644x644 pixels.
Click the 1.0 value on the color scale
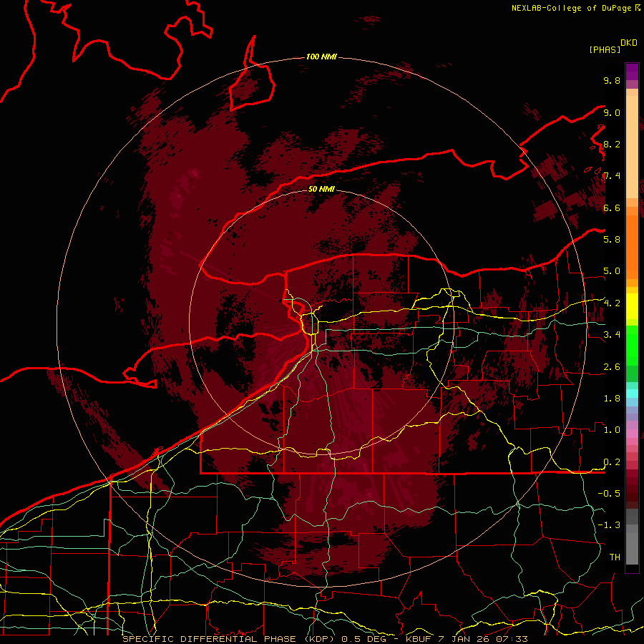[x=612, y=430]
